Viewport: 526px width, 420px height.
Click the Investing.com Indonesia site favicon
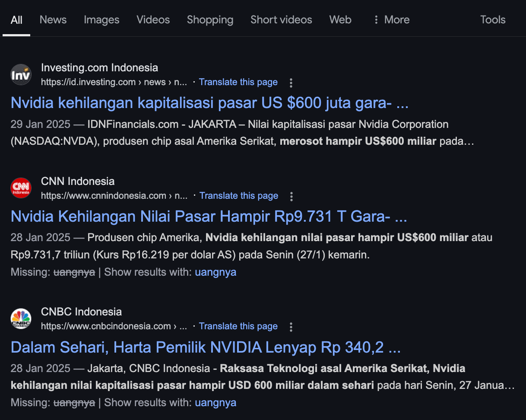point(21,74)
